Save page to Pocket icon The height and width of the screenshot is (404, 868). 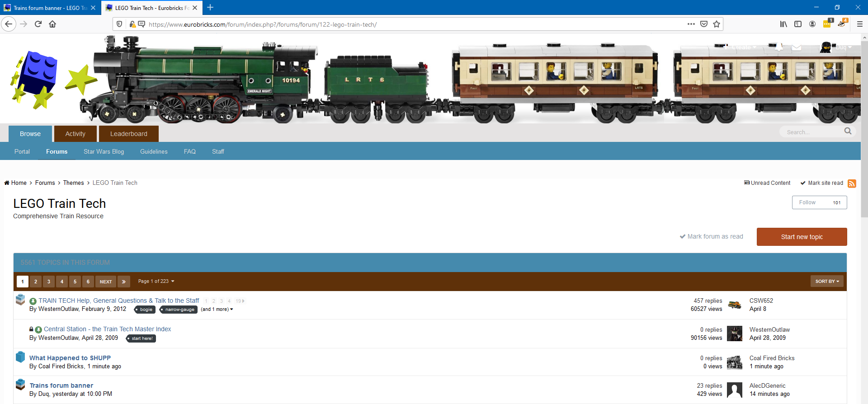pyautogui.click(x=704, y=24)
